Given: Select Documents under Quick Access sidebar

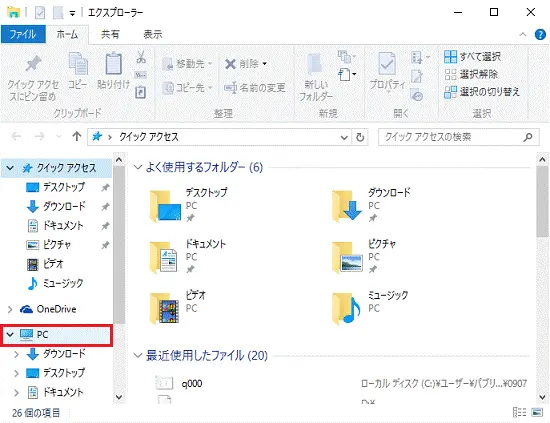Looking at the screenshot, I should click(63, 226).
